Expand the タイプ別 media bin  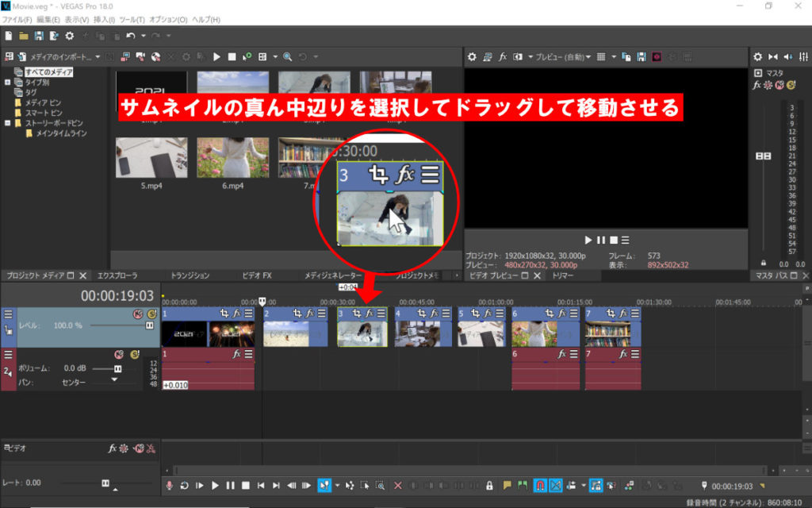point(8,82)
